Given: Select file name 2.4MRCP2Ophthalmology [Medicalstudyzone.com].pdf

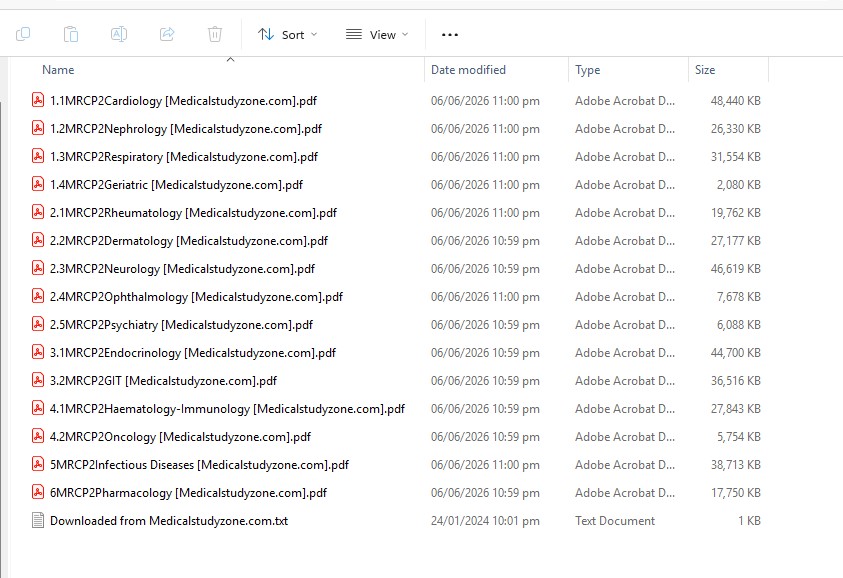Looking at the screenshot, I should click(x=196, y=297).
